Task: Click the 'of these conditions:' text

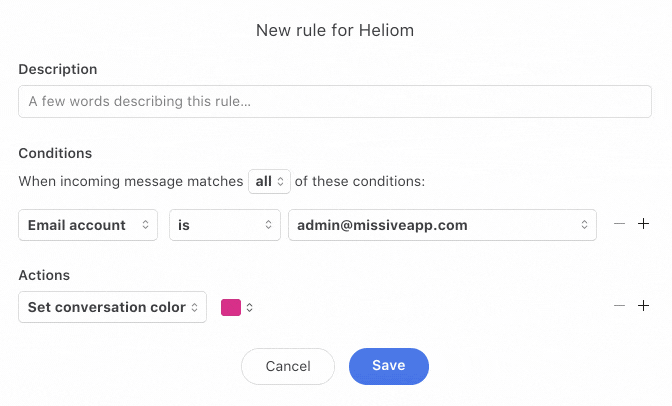Action: click(361, 182)
